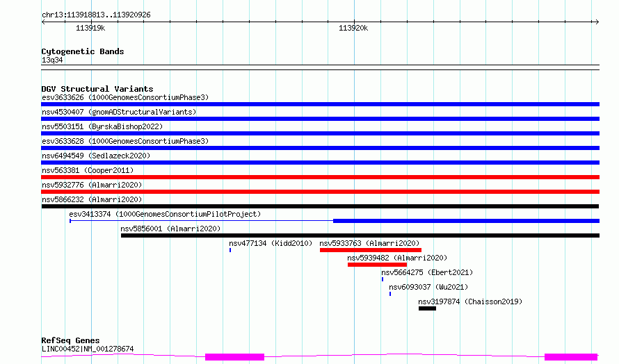Click the small blue tick under nsv477134
The width and height of the screenshot is (619, 364).
[x=230, y=250]
